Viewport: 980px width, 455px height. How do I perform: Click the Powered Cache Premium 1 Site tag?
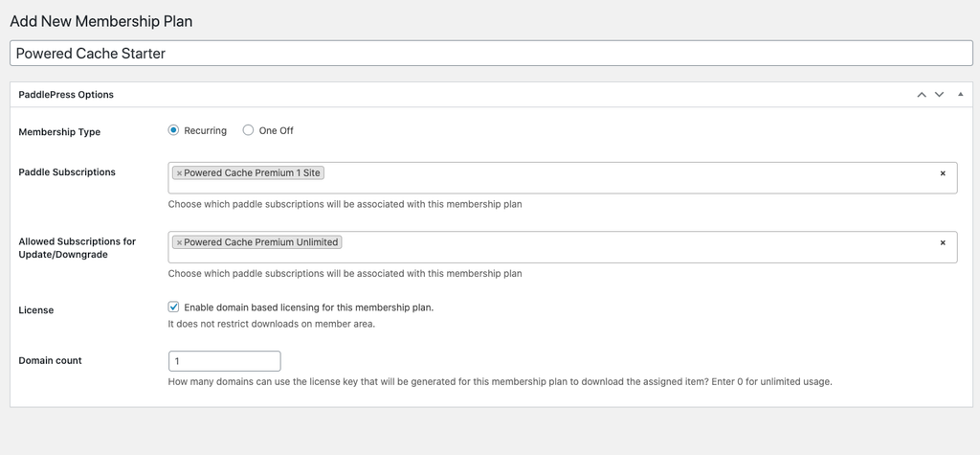click(252, 172)
